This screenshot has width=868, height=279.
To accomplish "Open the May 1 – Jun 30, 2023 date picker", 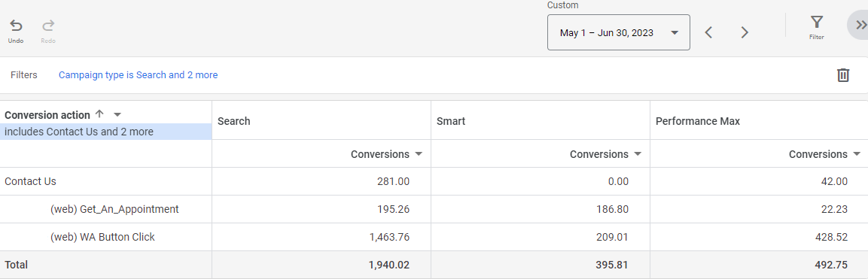I will (618, 32).
